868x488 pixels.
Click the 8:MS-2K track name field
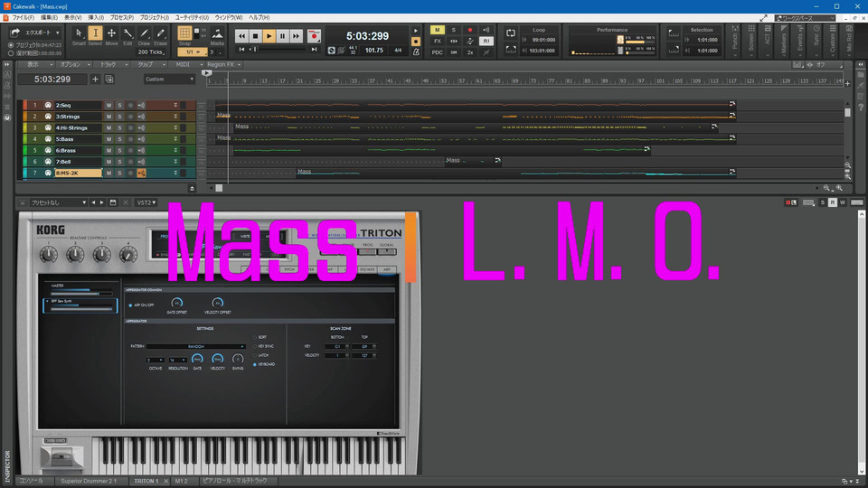tap(78, 174)
